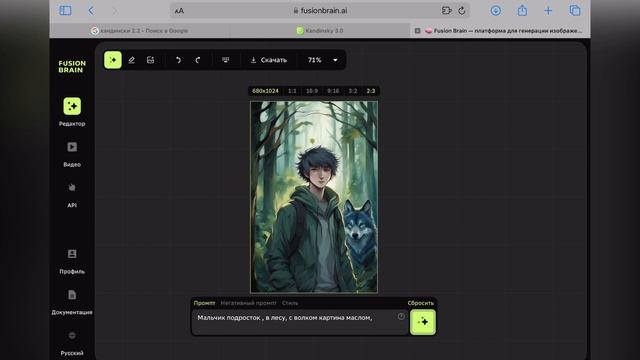
Task: Switch to the Негативный промпт tab
Action: (x=248, y=303)
